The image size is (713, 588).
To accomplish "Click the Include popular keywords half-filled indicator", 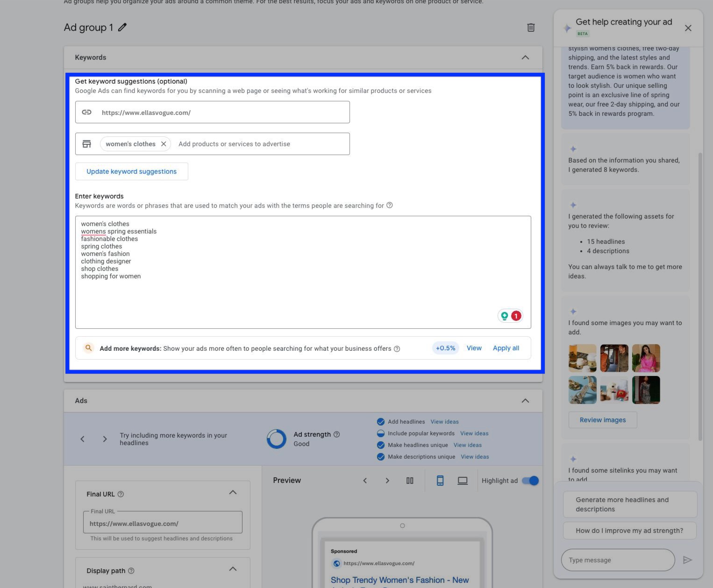I will [x=381, y=433].
